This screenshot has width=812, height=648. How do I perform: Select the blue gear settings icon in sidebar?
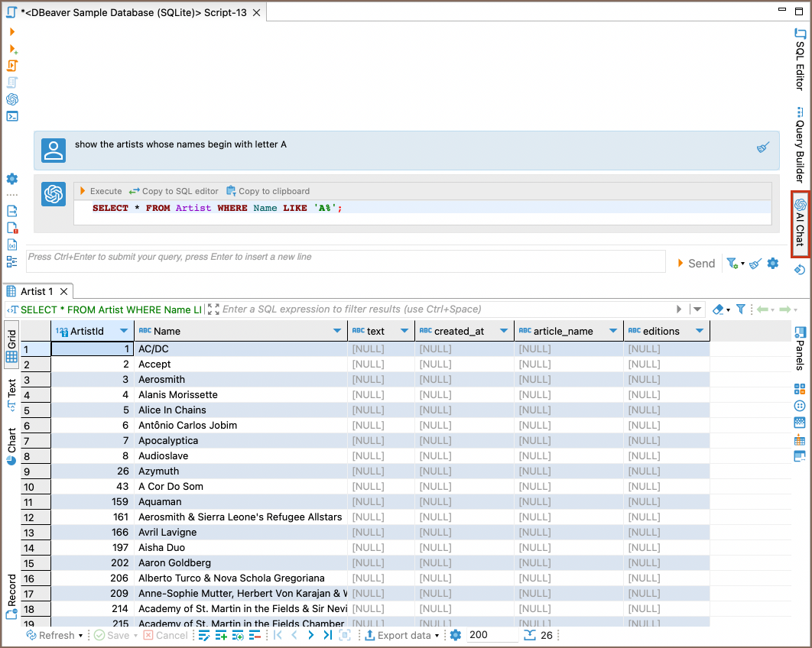coord(11,179)
